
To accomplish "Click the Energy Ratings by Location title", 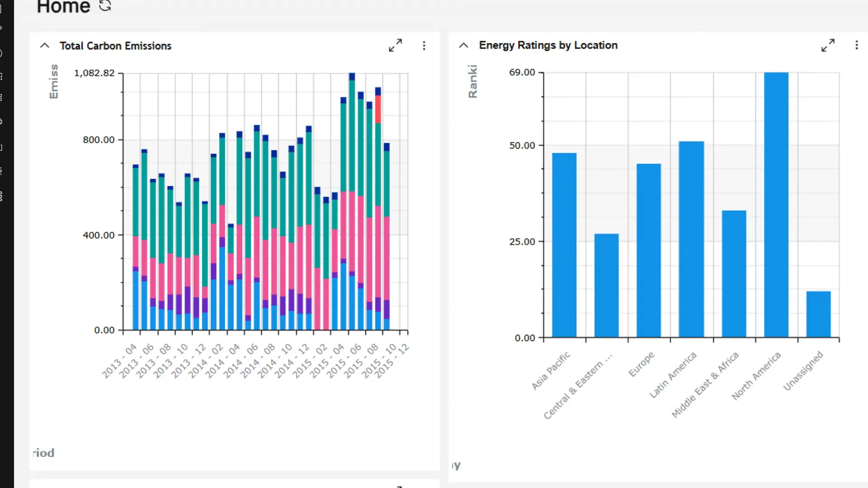I will (548, 45).
